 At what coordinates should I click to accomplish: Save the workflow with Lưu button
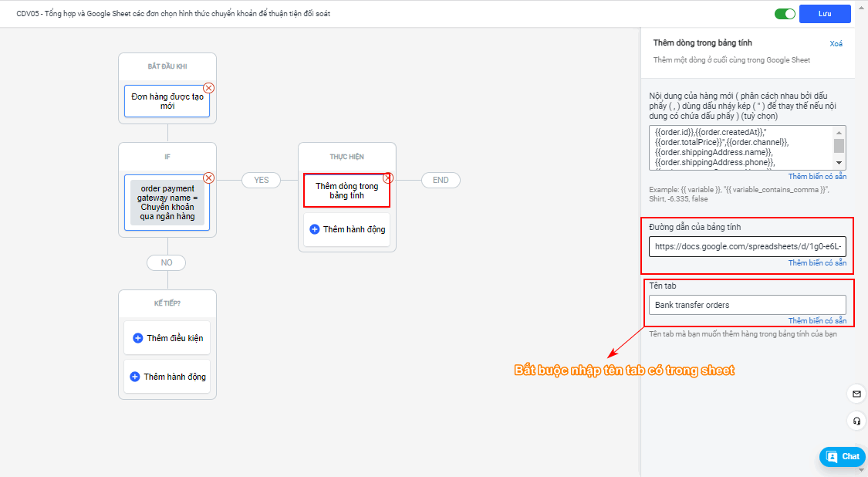(x=825, y=14)
